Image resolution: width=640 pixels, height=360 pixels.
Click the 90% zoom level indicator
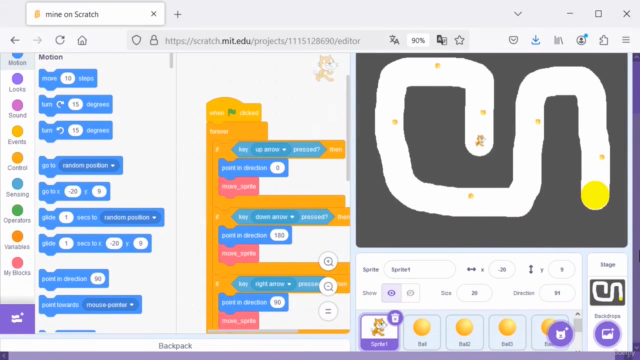418,40
